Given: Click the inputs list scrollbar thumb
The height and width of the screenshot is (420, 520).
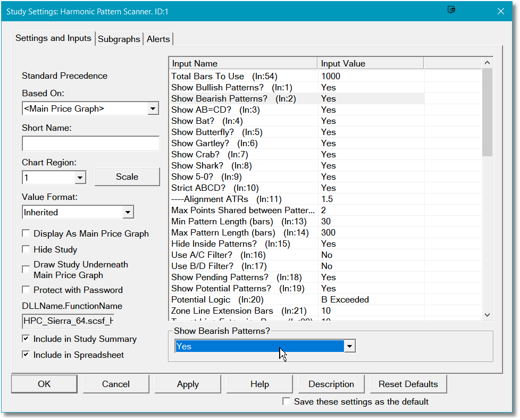Looking at the screenshot, I should (x=487, y=112).
